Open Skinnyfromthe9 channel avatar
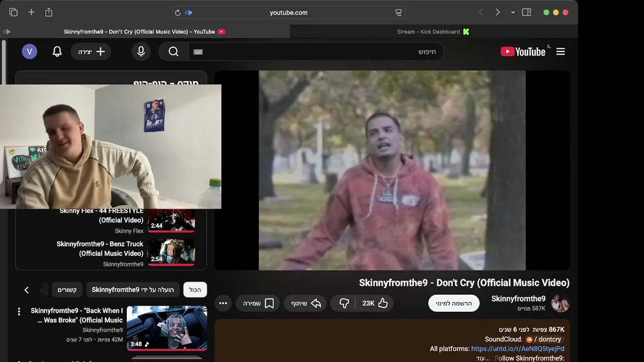The width and height of the screenshot is (644, 362). click(x=560, y=304)
